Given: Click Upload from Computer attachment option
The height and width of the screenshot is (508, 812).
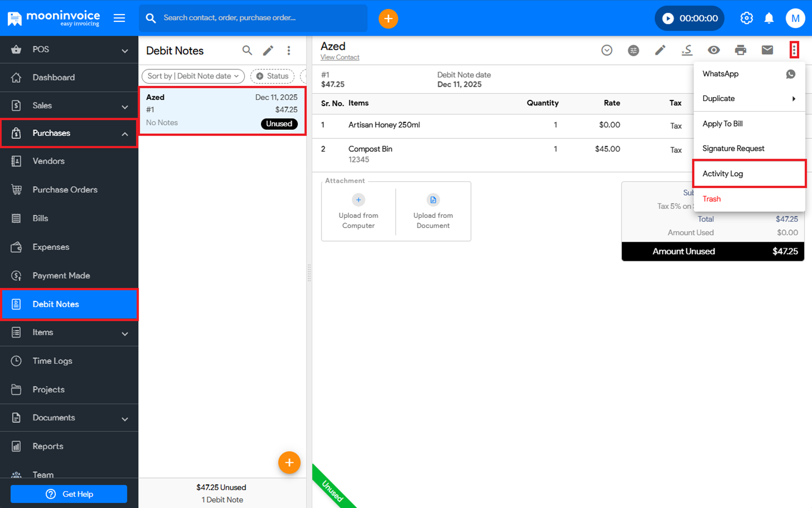Looking at the screenshot, I should [x=359, y=212].
